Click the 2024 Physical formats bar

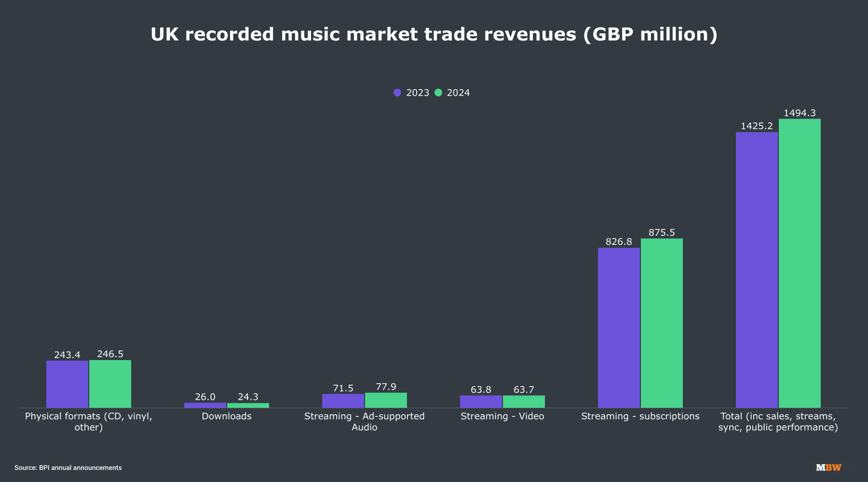pos(110,384)
